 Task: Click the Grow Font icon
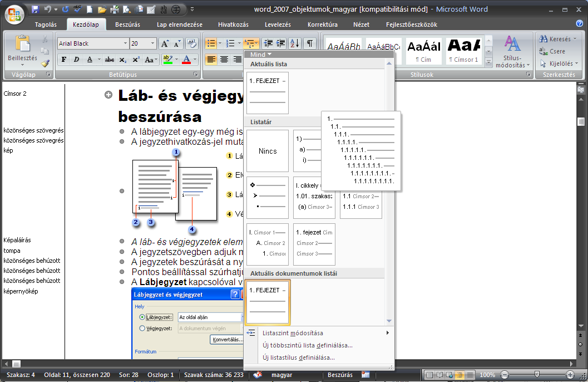coord(165,43)
